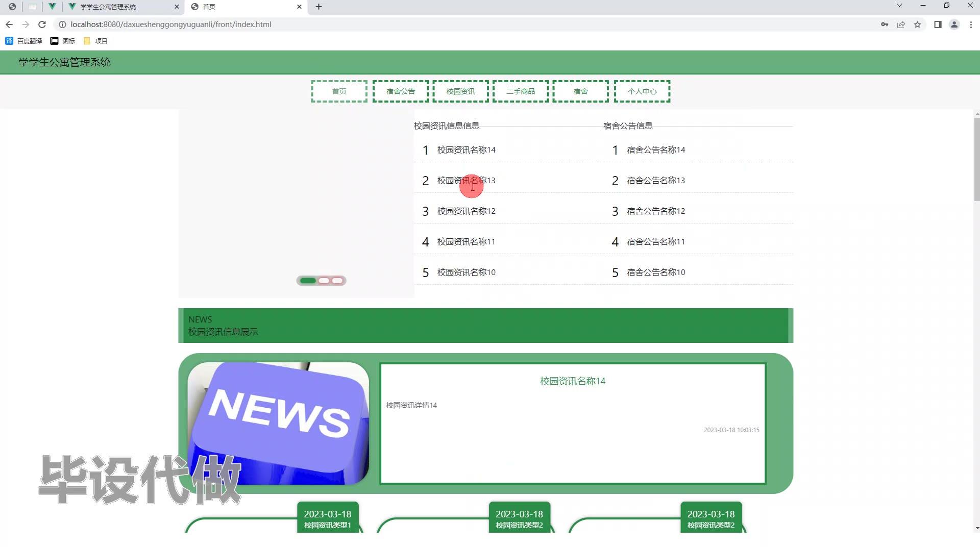Image resolution: width=980 pixels, height=547 pixels.
Task: Open 宿舍公告名称12 announcement
Action: pos(656,211)
